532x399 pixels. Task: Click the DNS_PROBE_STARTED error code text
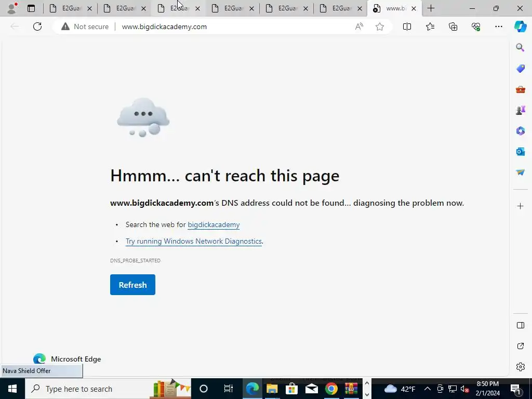pyautogui.click(x=136, y=261)
